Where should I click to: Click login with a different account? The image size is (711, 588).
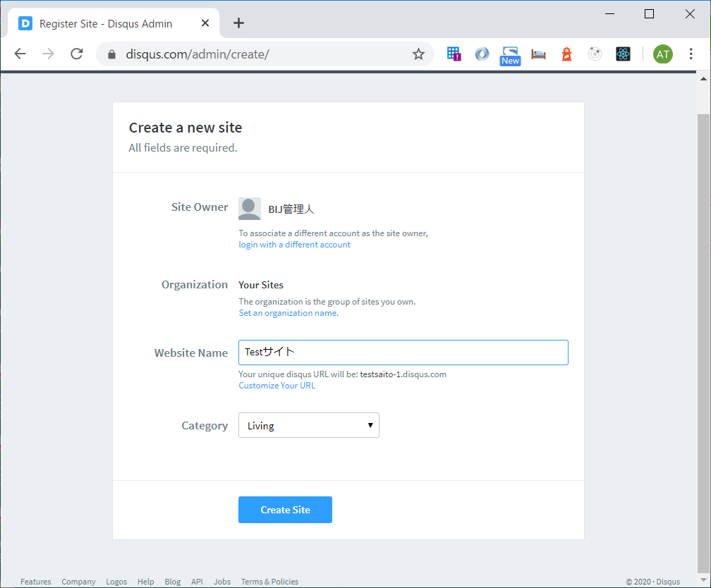[x=294, y=245]
